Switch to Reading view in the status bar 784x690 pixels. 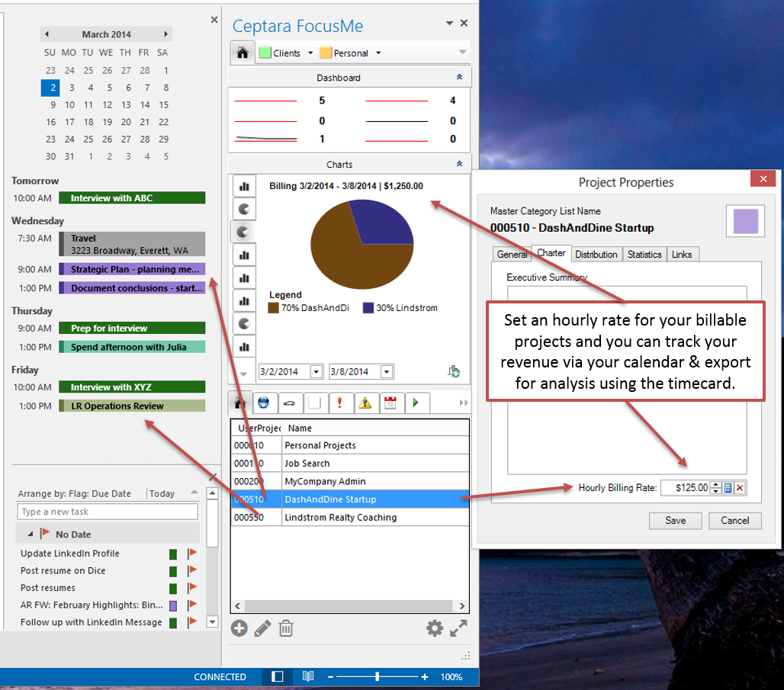308,676
